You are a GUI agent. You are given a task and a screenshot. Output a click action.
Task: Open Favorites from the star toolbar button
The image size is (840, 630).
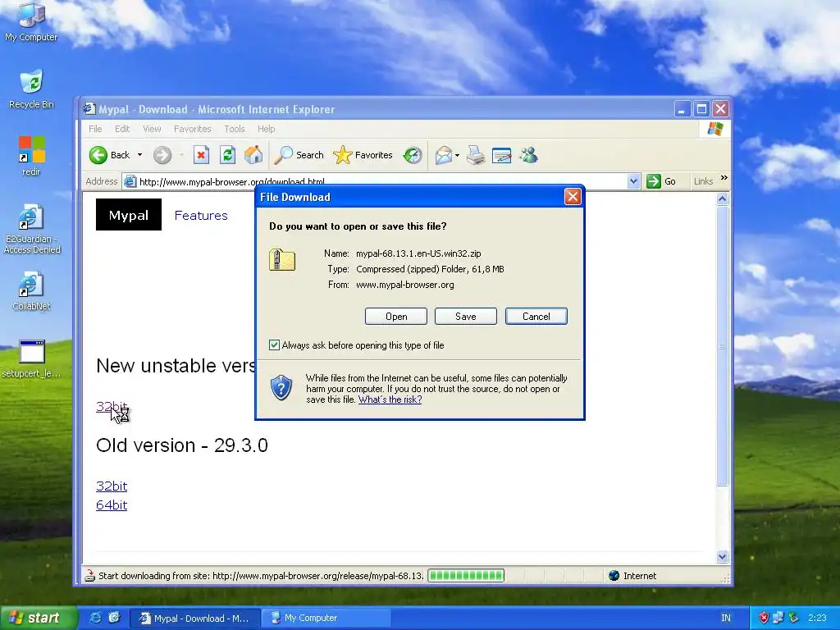[363, 155]
